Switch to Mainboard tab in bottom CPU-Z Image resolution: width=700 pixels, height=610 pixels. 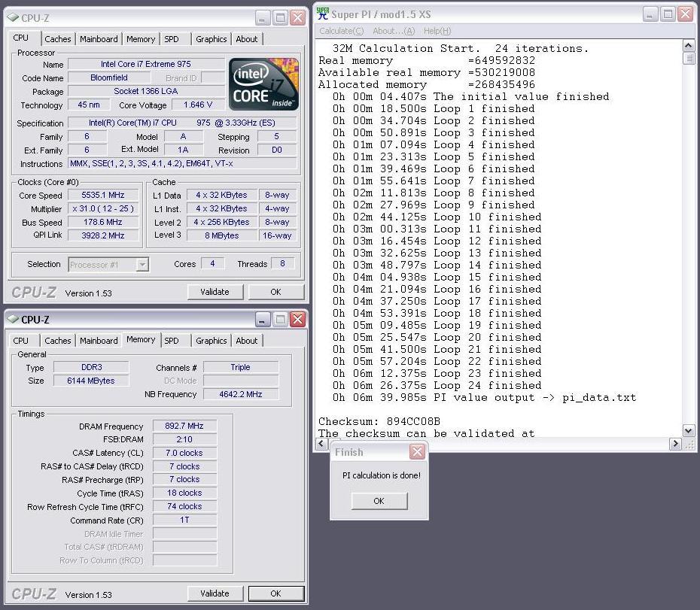pyautogui.click(x=99, y=341)
